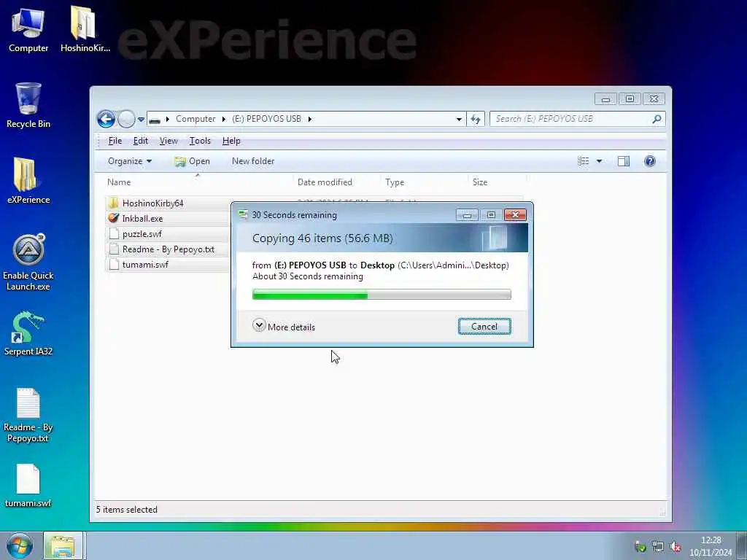Select the Enable Quick Launch.exe desktop icon
747x560 pixels.
[28, 262]
